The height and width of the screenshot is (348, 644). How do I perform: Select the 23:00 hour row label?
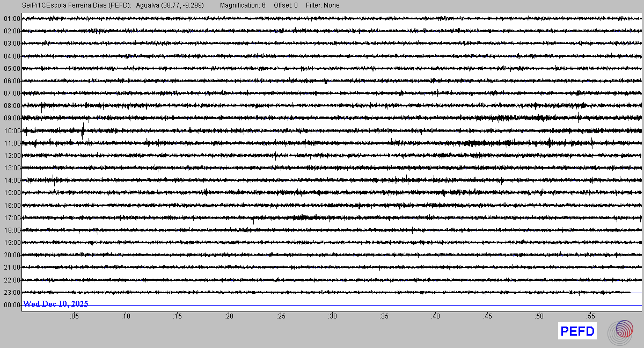(12, 293)
